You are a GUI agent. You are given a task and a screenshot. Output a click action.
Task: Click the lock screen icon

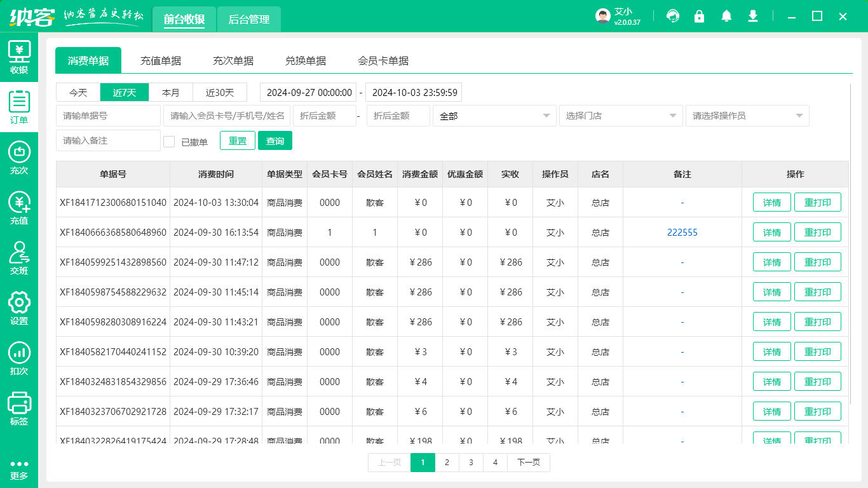pyautogui.click(x=699, y=16)
